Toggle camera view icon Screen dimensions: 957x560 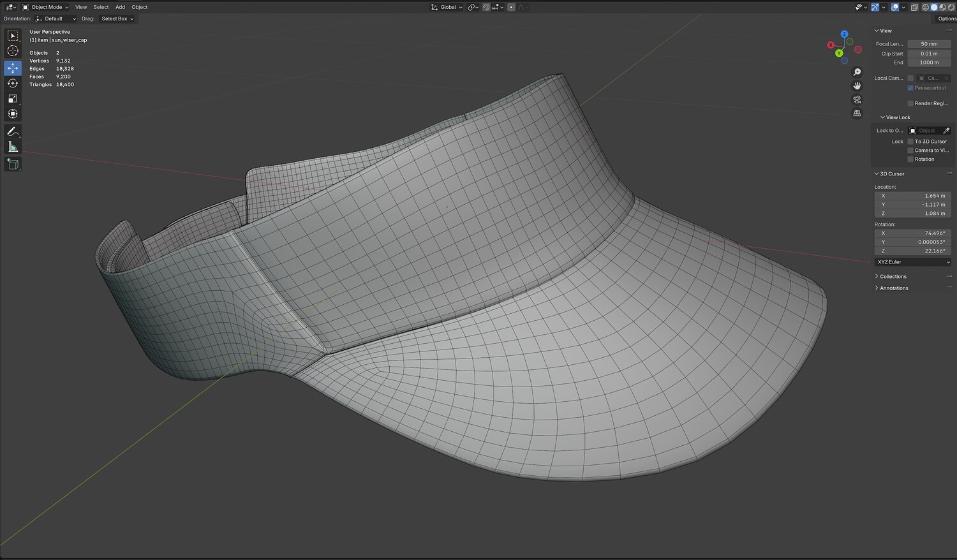coord(857,99)
